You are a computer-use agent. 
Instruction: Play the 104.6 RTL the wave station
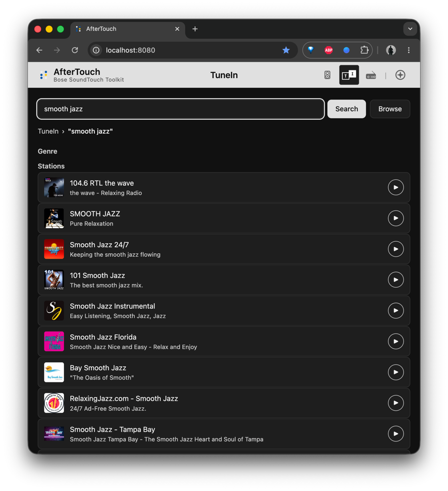tap(396, 187)
